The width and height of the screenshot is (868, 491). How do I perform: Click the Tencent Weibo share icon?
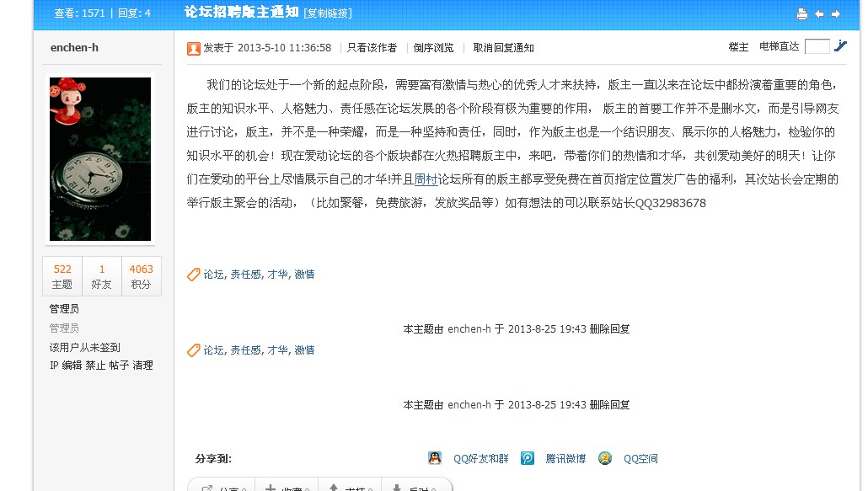point(527,458)
